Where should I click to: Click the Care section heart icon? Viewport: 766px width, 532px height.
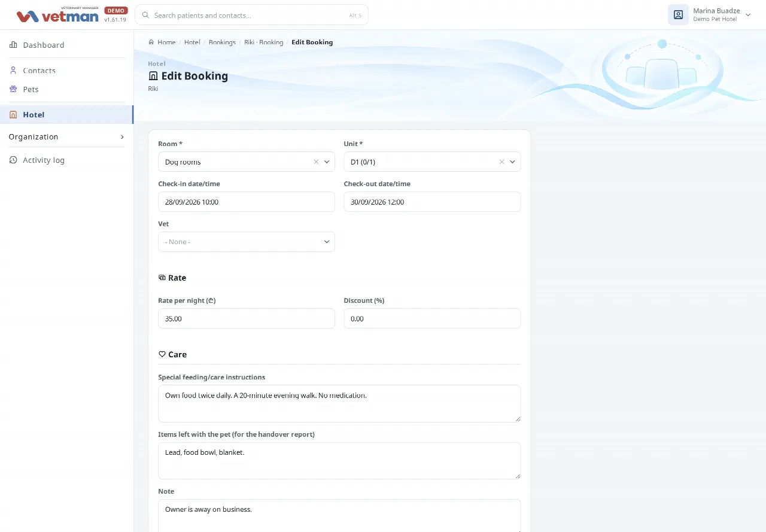point(162,354)
